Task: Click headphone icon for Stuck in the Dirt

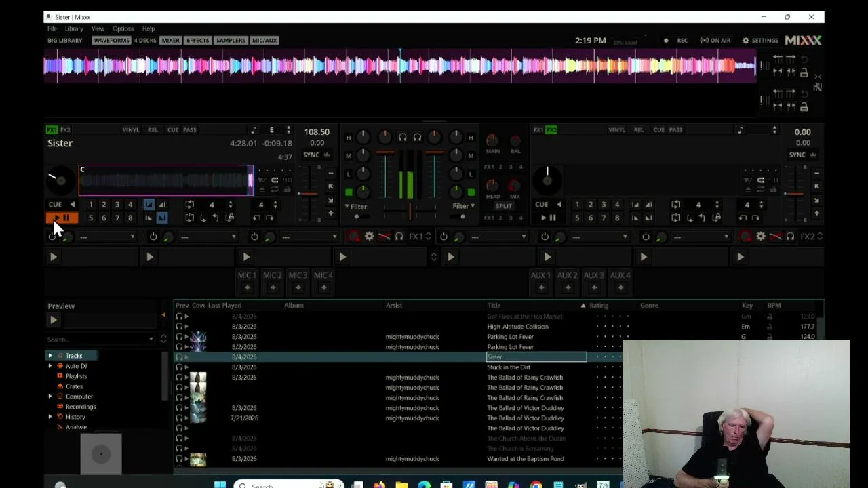Action: pyautogui.click(x=179, y=367)
